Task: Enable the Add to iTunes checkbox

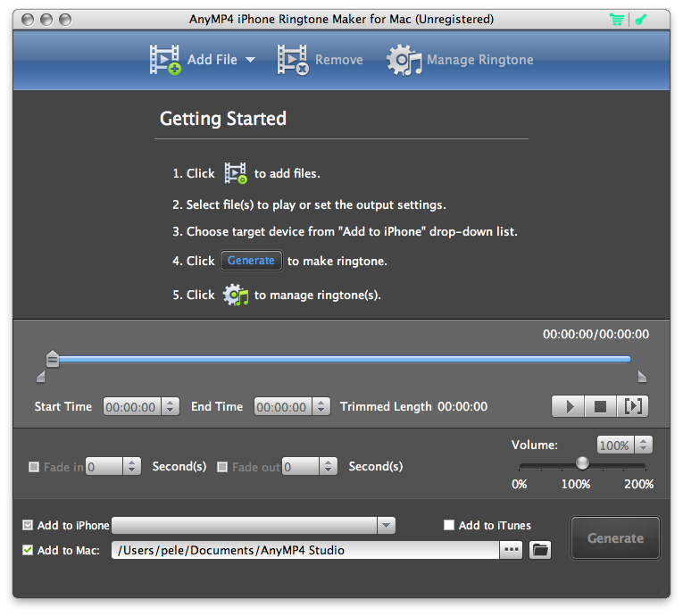Action: [449, 525]
